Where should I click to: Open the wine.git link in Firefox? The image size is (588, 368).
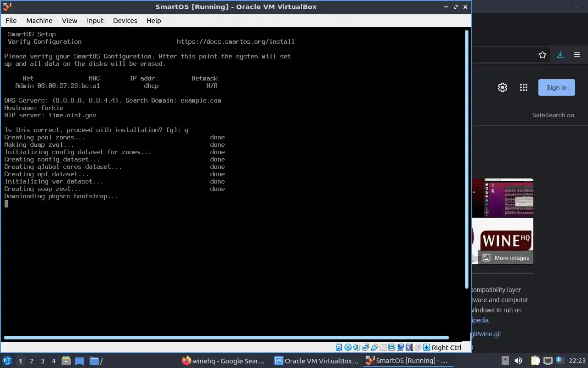point(486,334)
